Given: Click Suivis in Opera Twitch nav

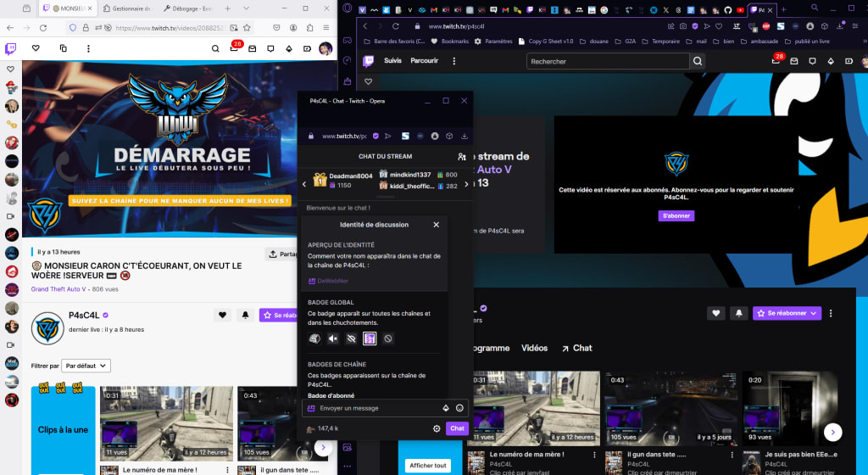Looking at the screenshot, I should pos(392,61).
